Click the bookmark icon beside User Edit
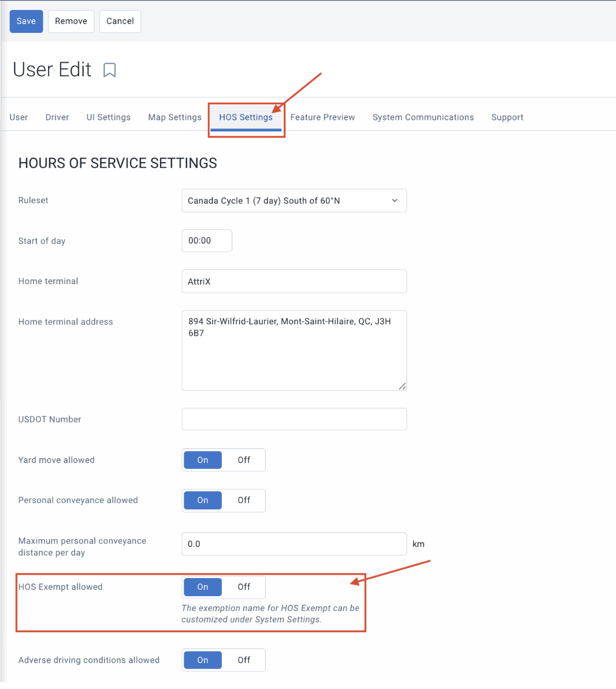Screen dimensions: 616x689 pos(109,70)
